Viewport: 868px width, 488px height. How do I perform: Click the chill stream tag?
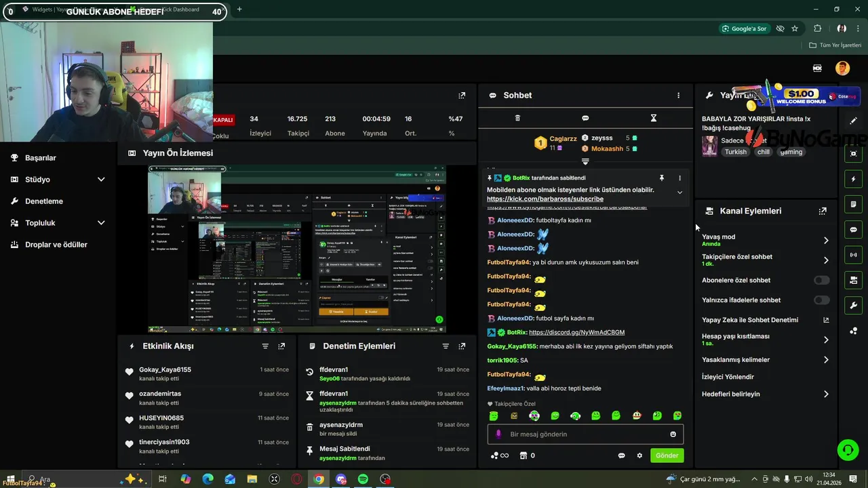(764, 152)
